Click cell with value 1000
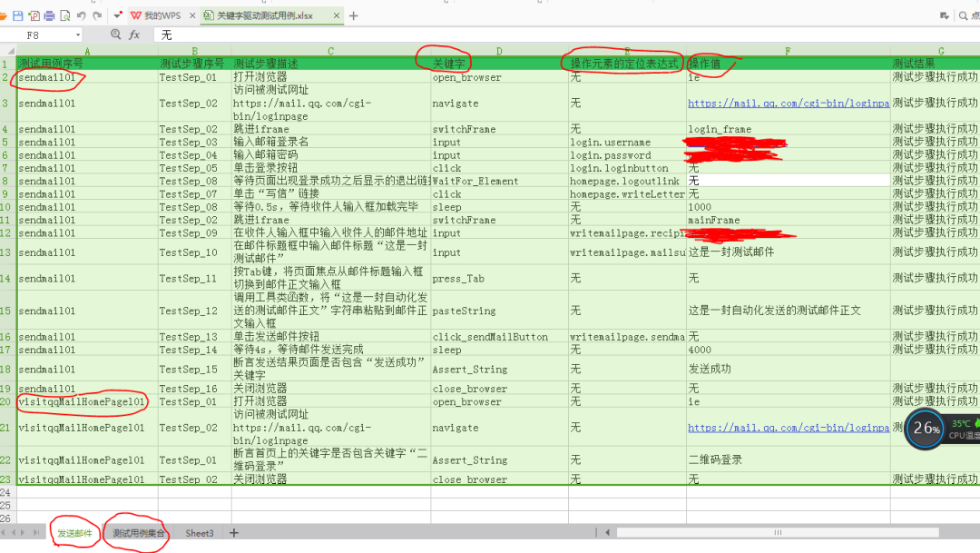Screen dimensions: 980x553 coord(789,207)
